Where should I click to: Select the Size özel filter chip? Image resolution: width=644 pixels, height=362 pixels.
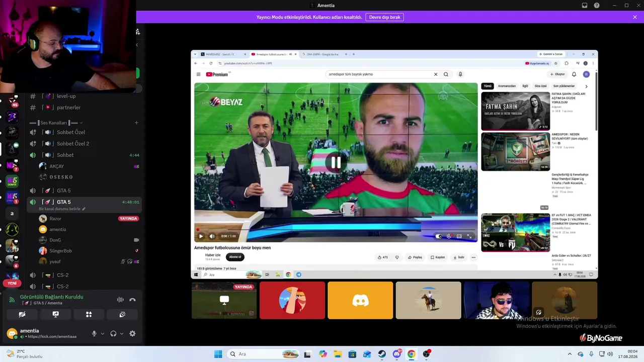pos(540,86)
